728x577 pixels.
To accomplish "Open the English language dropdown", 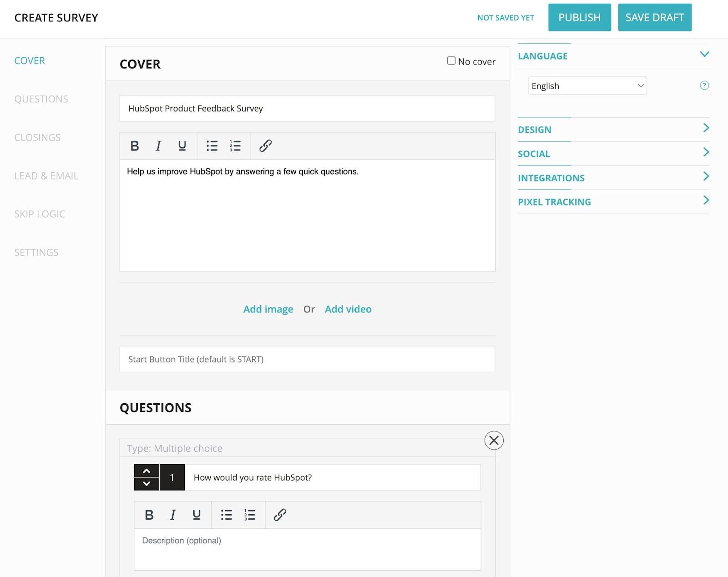I will (587, 86).
